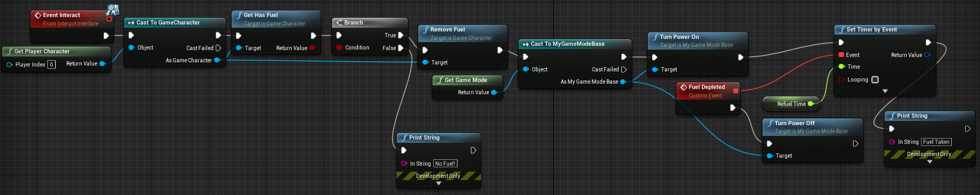Click Fuel Depleted red delegate pin

coord(736,91)
